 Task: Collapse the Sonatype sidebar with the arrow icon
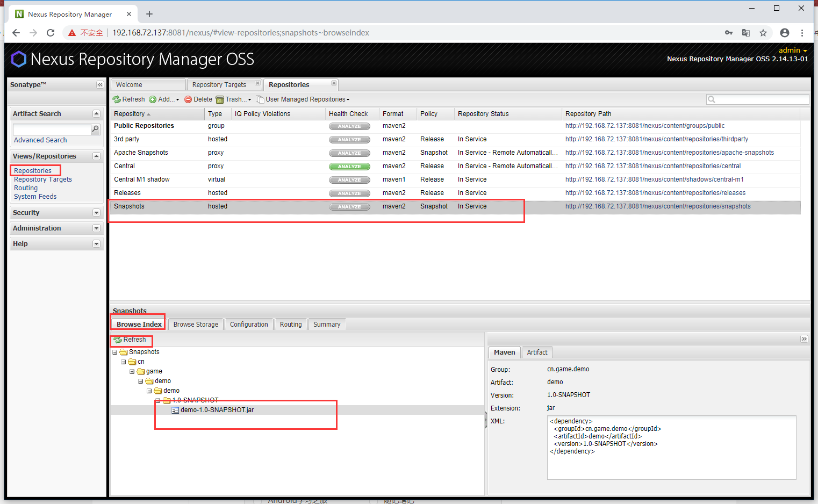(100, 85)
